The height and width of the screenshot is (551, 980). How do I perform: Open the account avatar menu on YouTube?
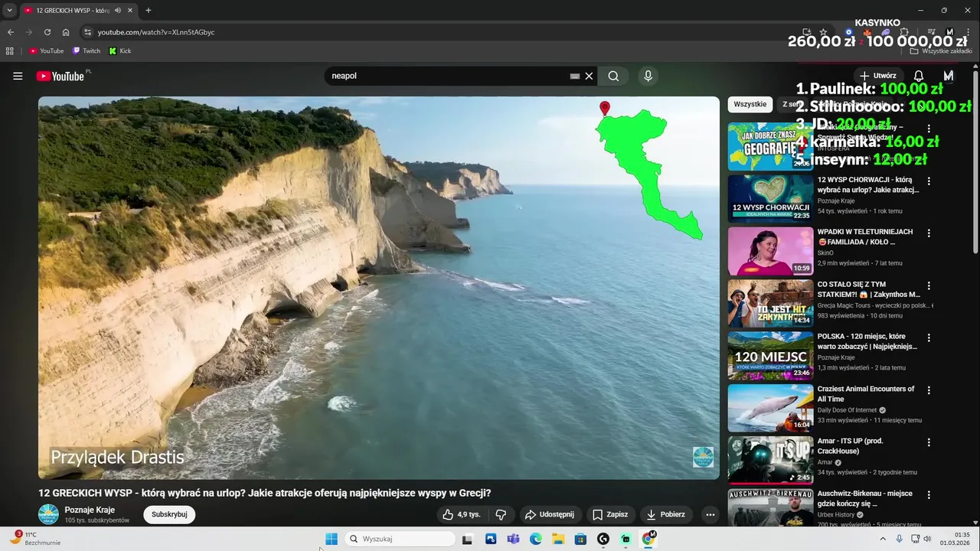click(x=949, y=76)
